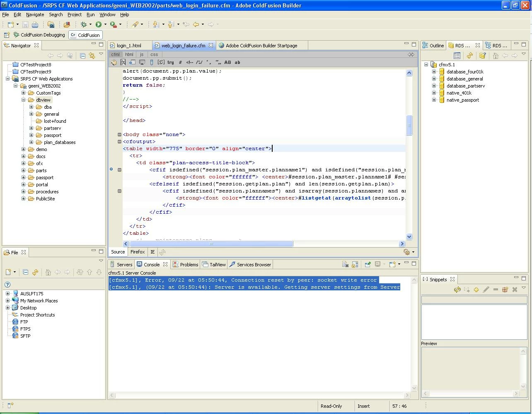
Task: Click the File panel home icon
Action: pyautogui.click(x=48, y=272)
